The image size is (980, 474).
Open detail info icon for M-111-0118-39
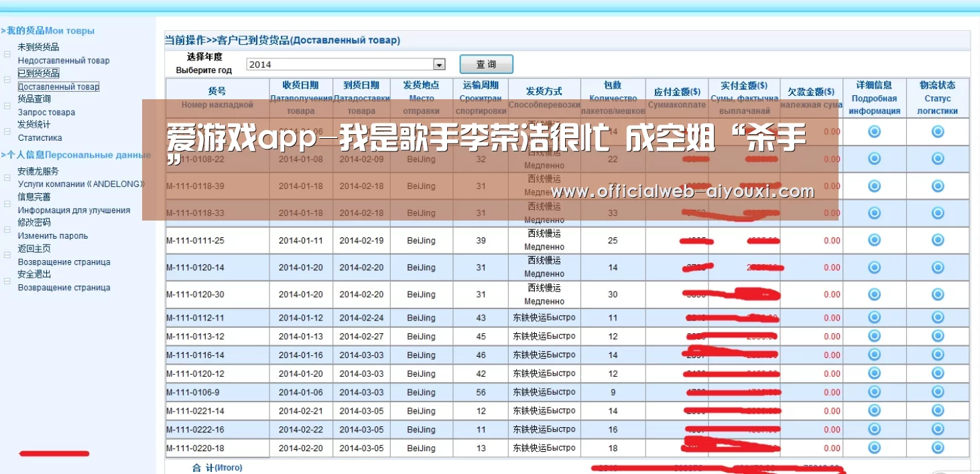[x=874, y=186]
